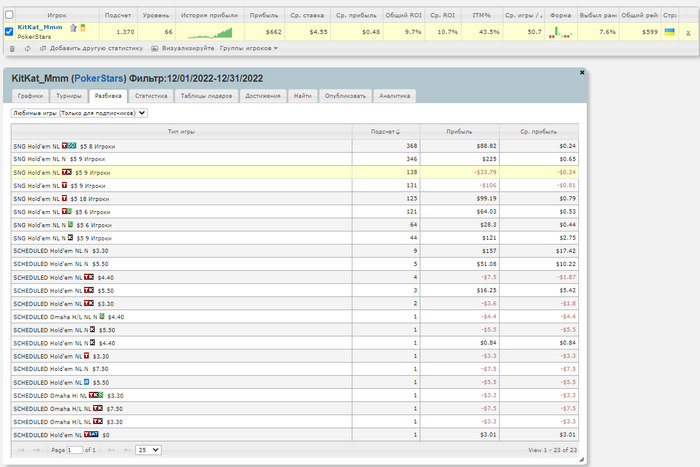Click the profit history sparkline chart

[x=210, y=32]
